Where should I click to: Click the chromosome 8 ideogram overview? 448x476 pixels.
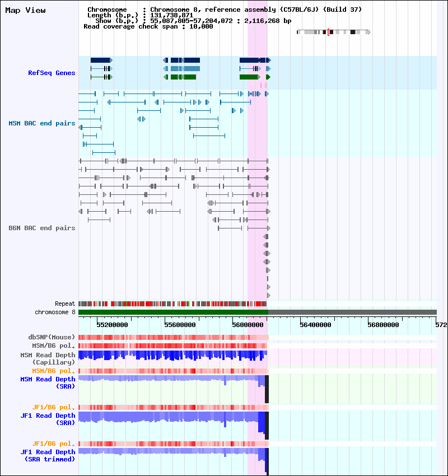pos(333,32)
